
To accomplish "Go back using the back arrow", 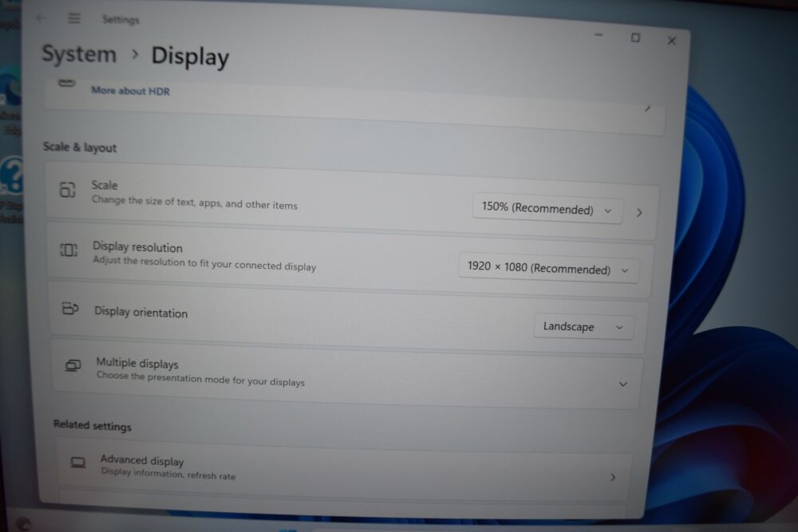I will click(x=40, y=18).
